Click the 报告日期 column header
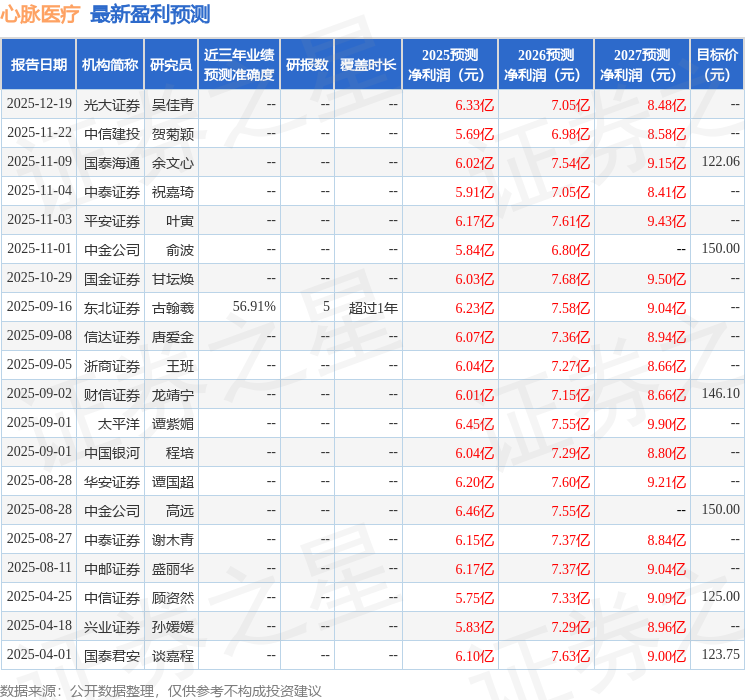This screenshot has height=700, width=745. click(38, 64)
